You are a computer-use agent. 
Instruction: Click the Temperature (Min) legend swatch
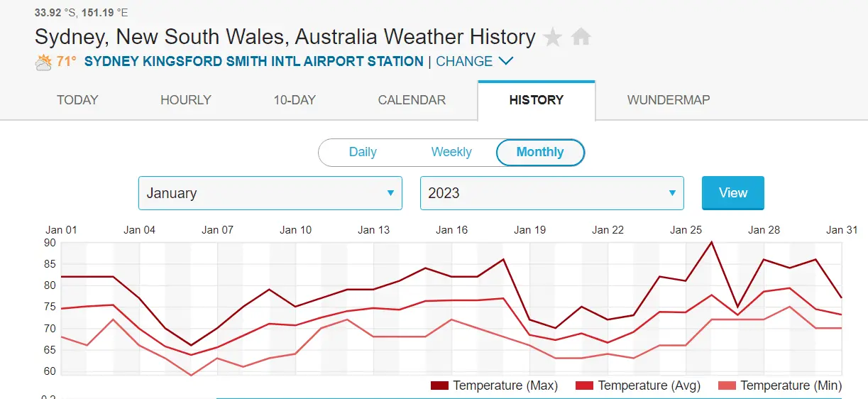click(x=727, y=386)
